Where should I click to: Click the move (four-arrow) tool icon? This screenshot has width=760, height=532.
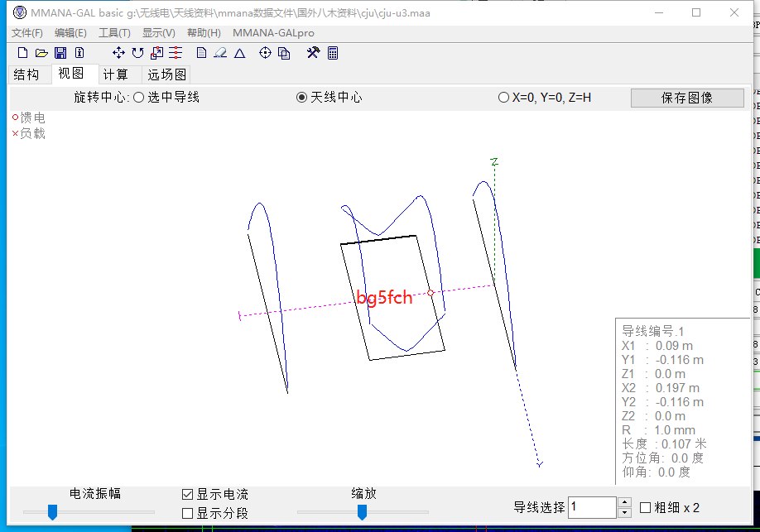tap(118, 53)
